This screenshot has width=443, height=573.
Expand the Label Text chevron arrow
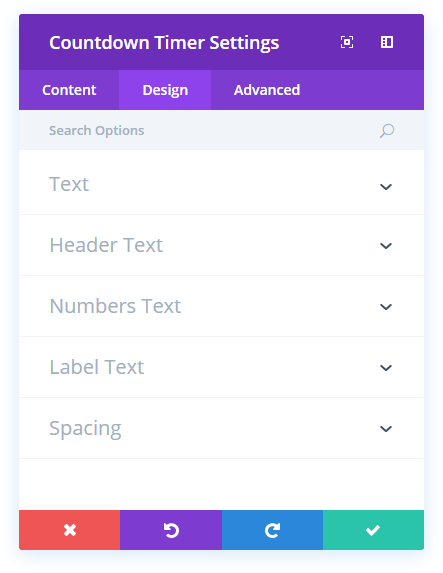(x=386, y=368)
